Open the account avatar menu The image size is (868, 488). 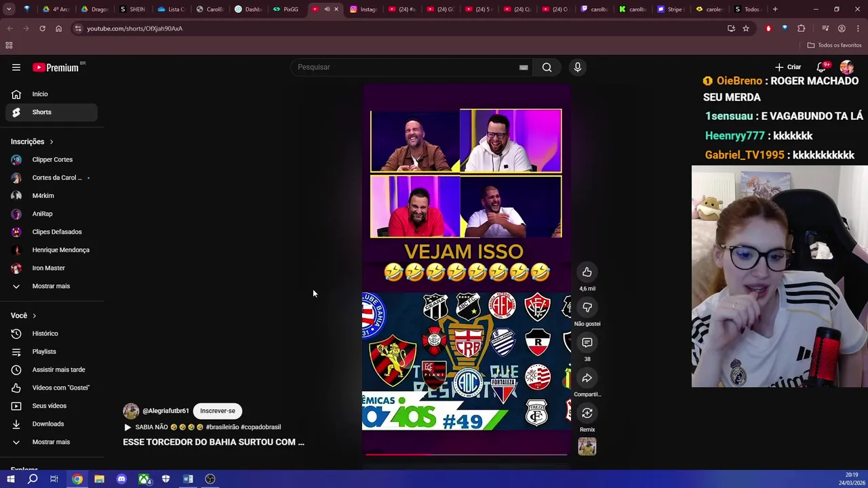[847, 67]
